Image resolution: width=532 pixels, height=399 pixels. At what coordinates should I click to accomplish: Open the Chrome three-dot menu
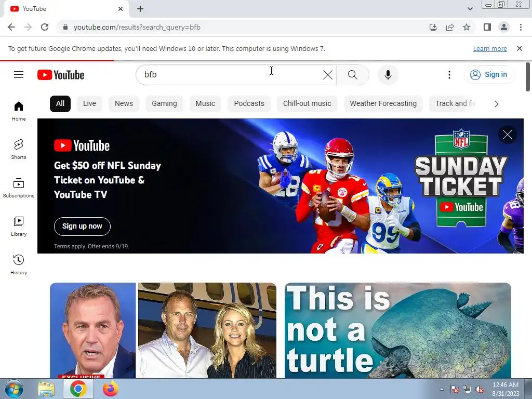click(521, 27)
